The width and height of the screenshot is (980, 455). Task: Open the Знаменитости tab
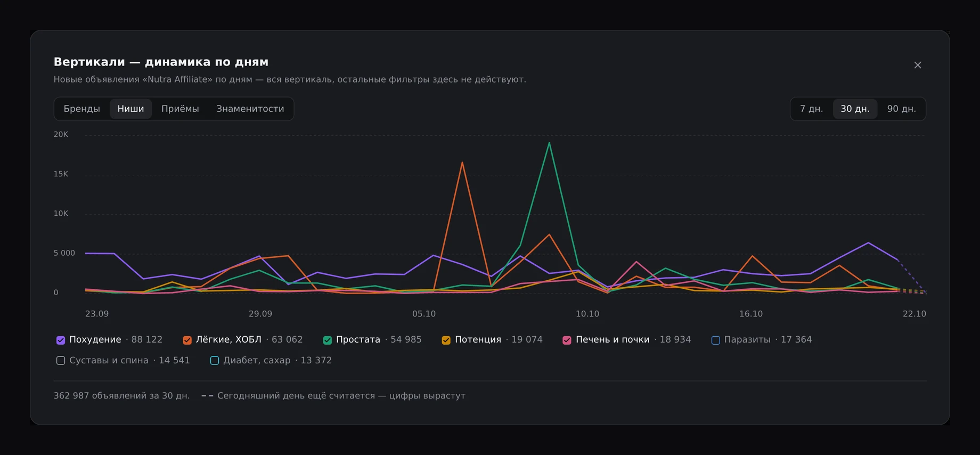[x=250, y=109]
